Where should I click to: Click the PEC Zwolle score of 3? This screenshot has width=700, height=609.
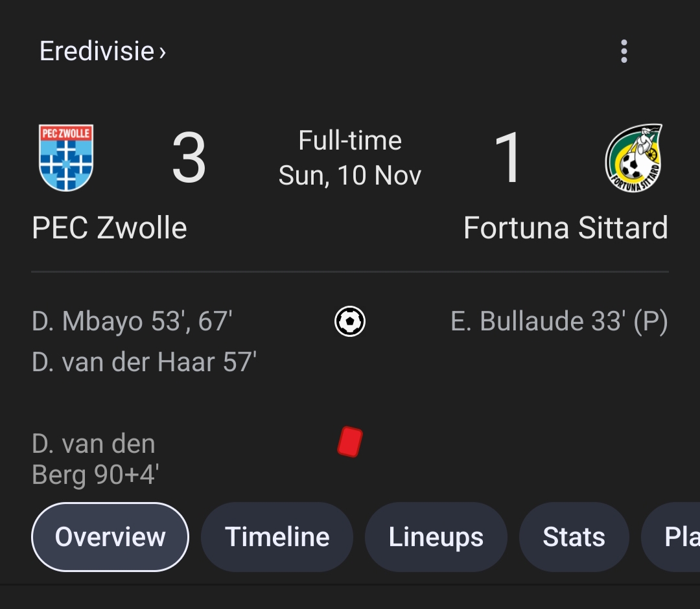[x=189, y=157]
